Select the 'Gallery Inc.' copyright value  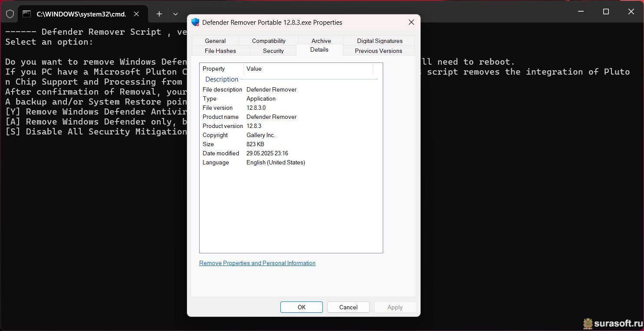(261, 135)
